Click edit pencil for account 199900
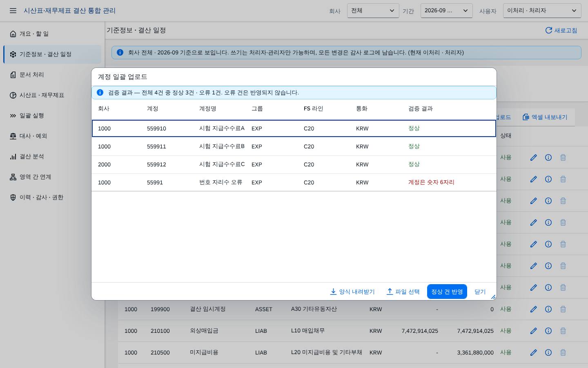Screen dimensions: 588x368 533,309
